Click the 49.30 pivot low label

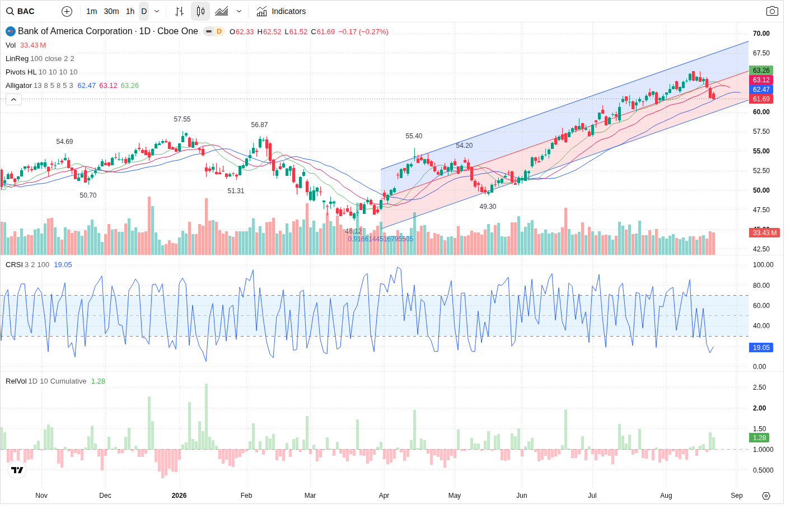click(x=488, y=207)
